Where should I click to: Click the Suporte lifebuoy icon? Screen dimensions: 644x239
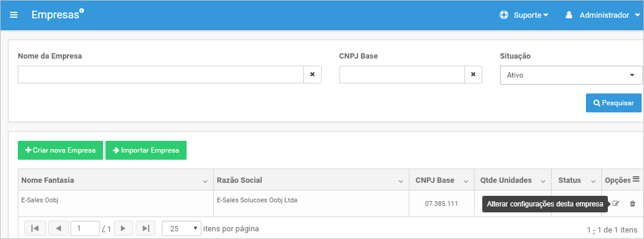coord(504,15)
